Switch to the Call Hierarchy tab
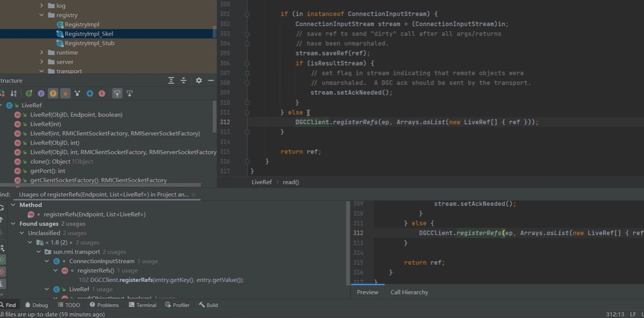The image size is (644, 318). (409, 292)
